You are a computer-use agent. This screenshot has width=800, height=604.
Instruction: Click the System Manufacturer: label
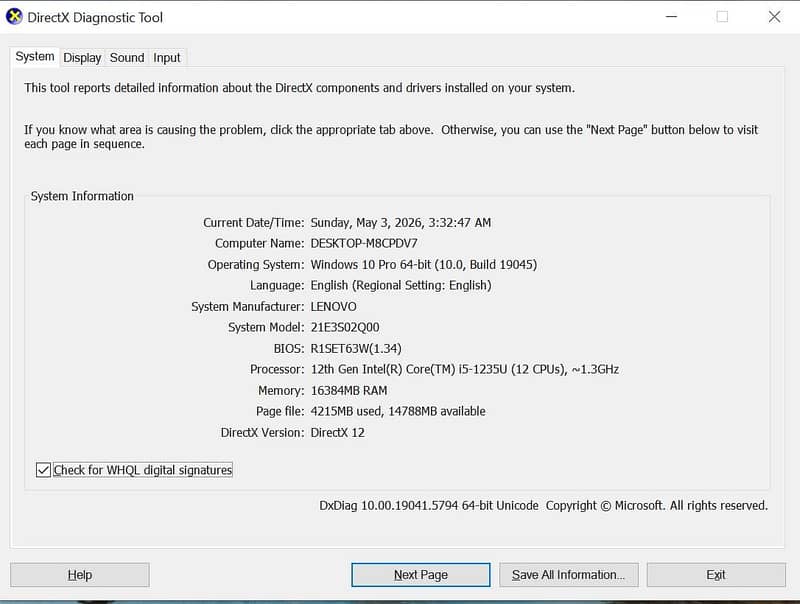248,307
